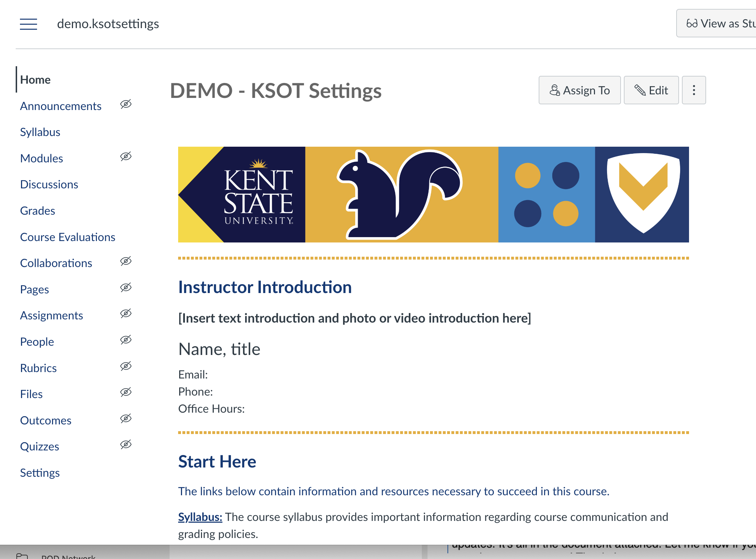This screenshot has width=756, height=559.
Task: Click the Kent State banner image
Action: [433, 194]
